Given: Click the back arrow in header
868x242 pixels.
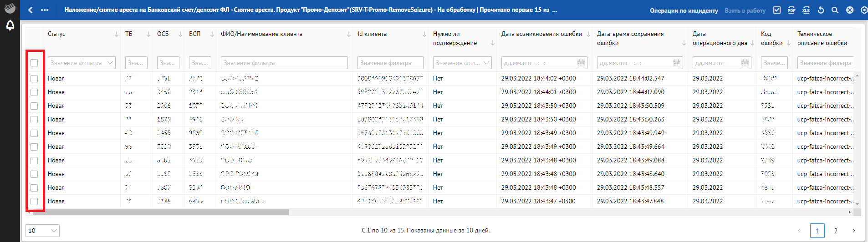Looking at the screenshot, I should click(31, 10).
